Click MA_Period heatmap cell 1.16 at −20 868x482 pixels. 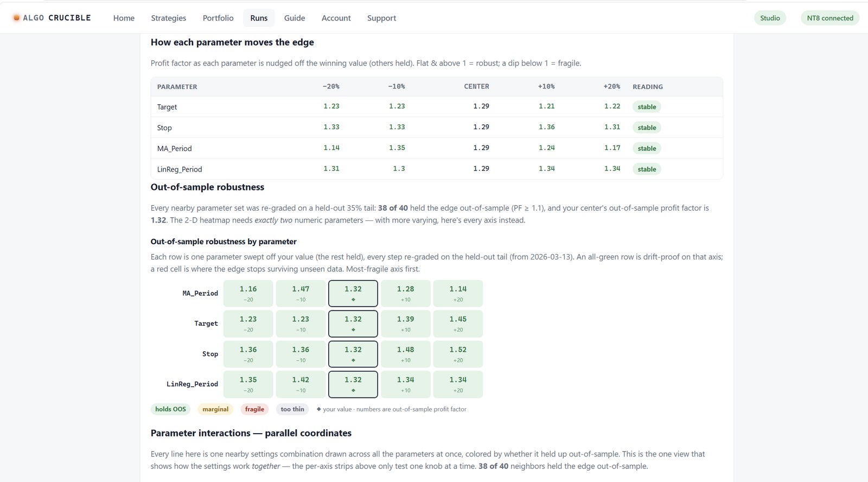pyautogui.click(x=248, y=294)
